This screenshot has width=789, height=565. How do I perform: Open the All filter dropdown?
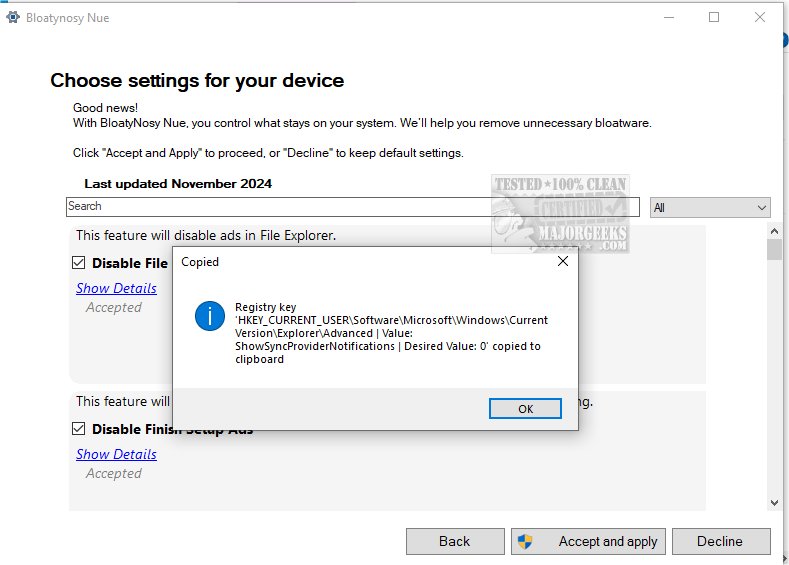pyautogui.click(x=710, y=207)
